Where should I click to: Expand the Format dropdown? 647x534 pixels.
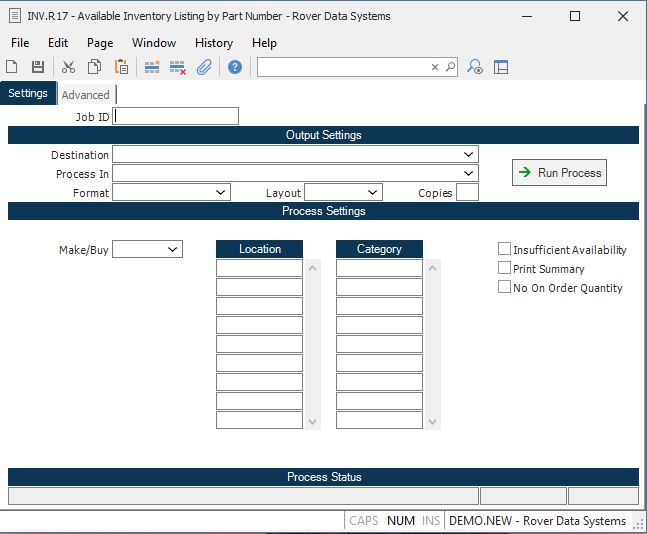pos(220,192)
